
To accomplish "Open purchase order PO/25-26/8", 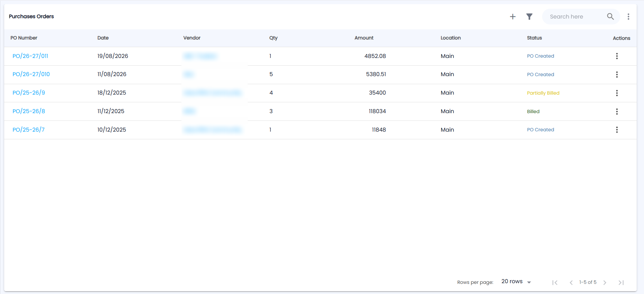I will [29, 111].
